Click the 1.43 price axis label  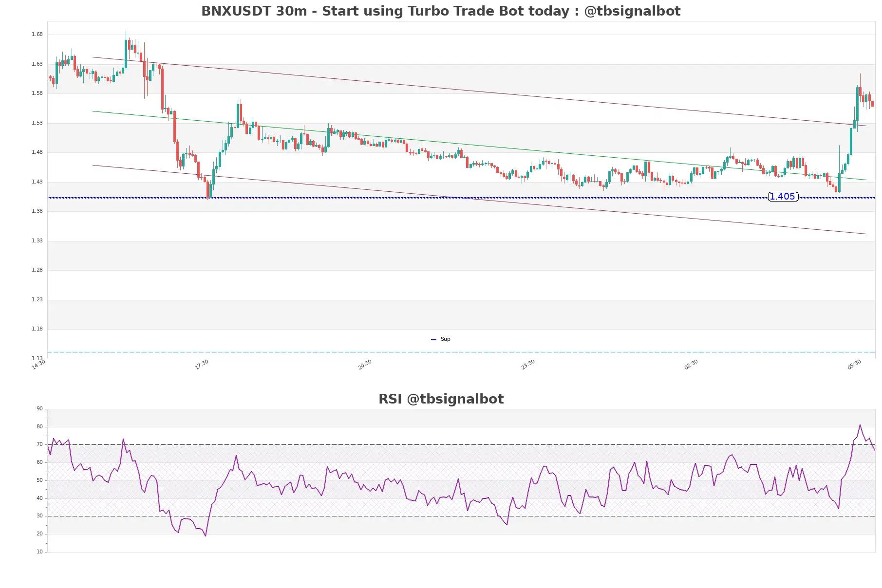tap(37, 182)
